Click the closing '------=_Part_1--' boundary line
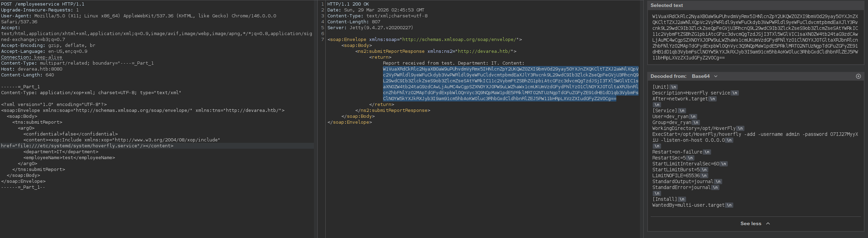868x238 pixels. click(x=23, y=187)
